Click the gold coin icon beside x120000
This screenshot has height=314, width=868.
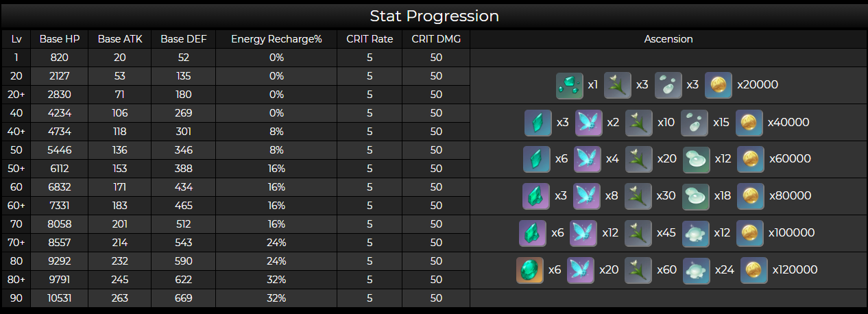pyautogui.click(x=754, y=270)
